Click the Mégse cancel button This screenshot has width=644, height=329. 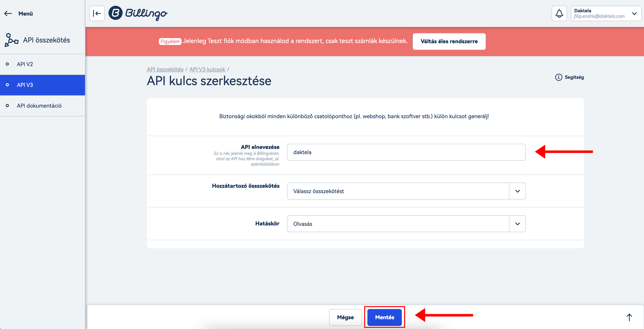point(345,317)
